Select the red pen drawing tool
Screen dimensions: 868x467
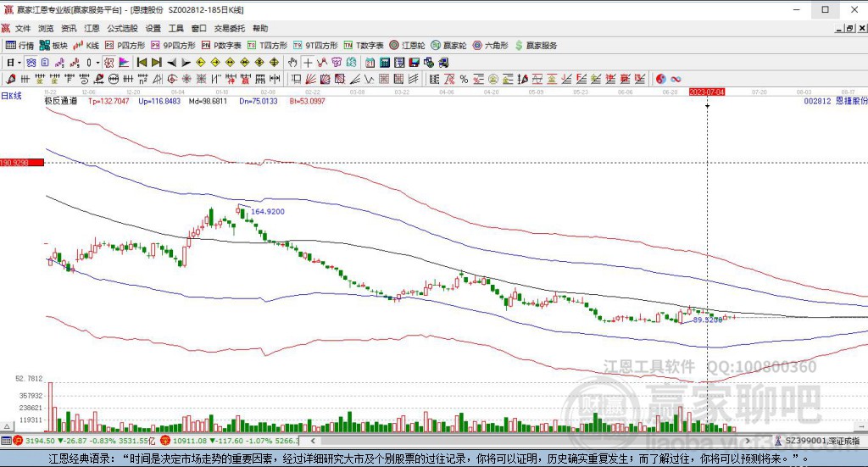click(x=10, y=79)
